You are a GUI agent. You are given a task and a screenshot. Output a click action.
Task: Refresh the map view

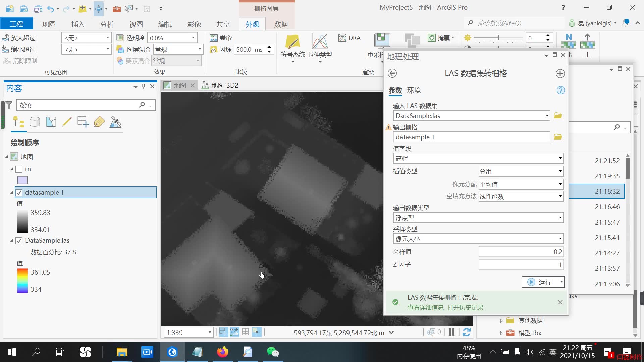point(466,332)
